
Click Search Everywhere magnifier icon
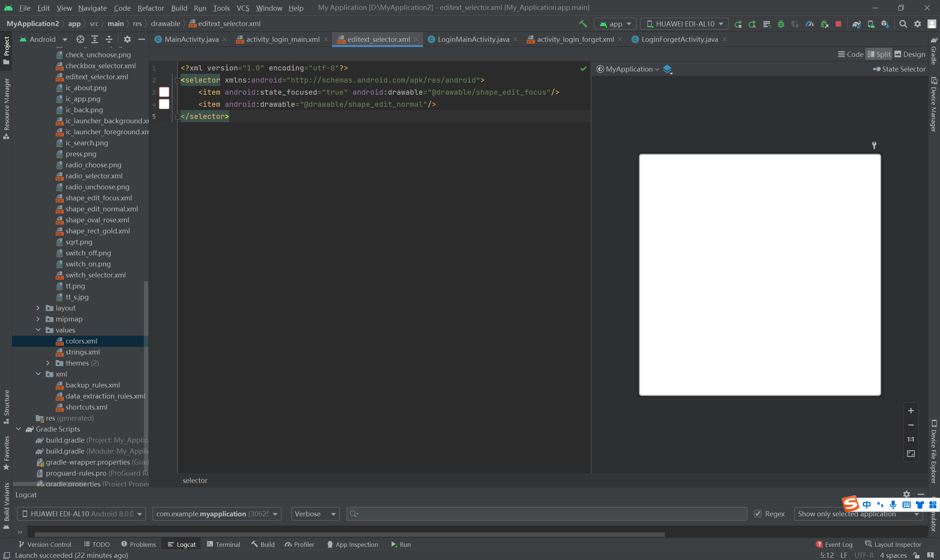903,24
